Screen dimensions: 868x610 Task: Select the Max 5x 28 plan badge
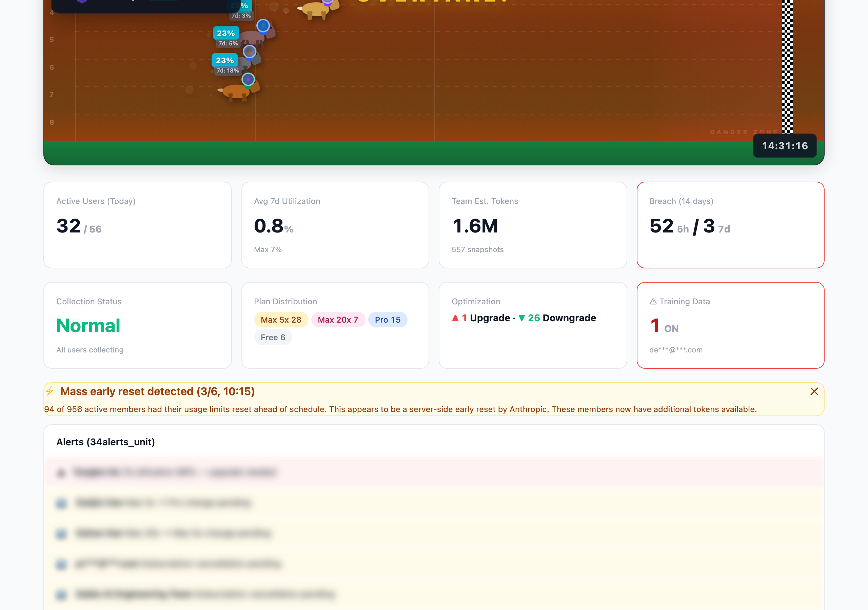point(281,320)
